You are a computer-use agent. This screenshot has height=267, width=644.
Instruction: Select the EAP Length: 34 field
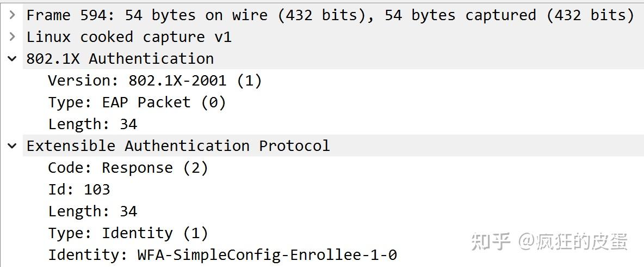92,211
